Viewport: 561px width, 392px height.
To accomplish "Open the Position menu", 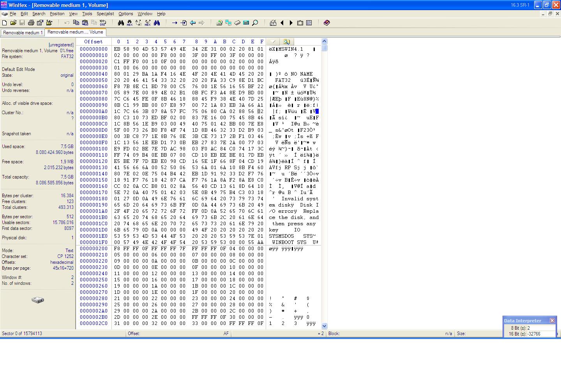I will click(x=57, y=14).
